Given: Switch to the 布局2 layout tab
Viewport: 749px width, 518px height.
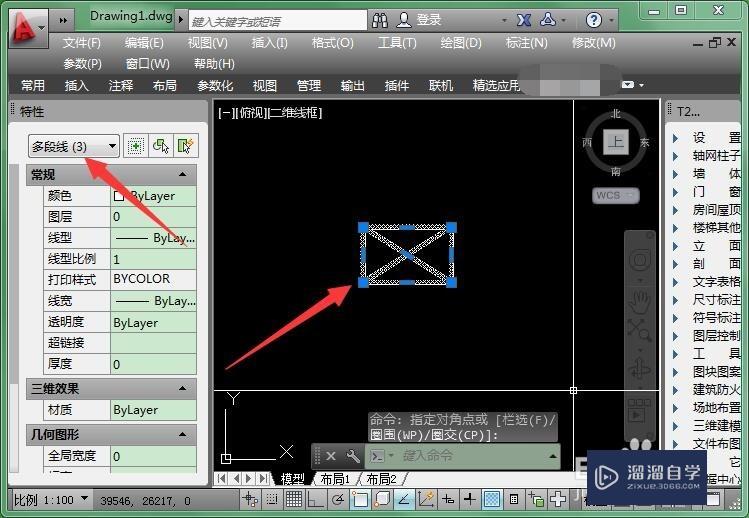Looking at the screenshot, I should 381,478.
